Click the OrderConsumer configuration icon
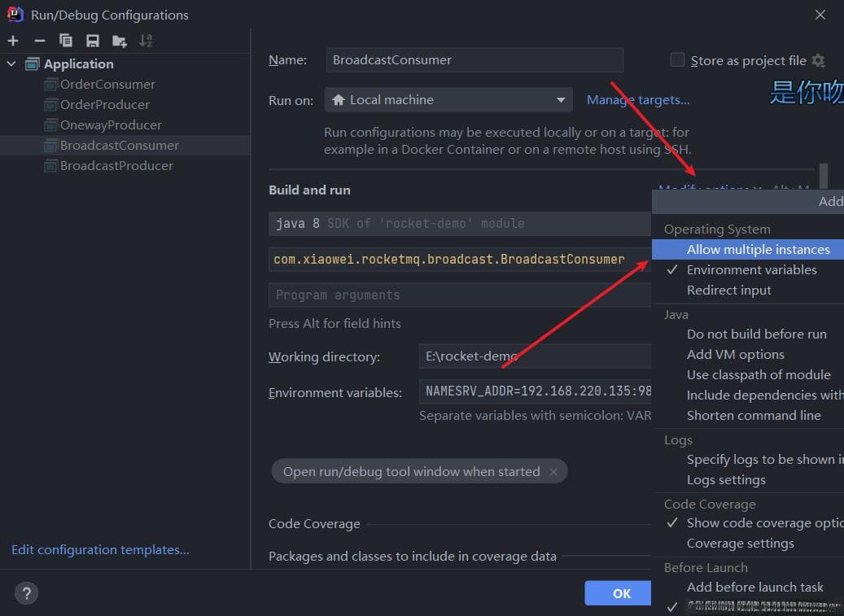Screen dimensions: 844x616 click(50, 85)
